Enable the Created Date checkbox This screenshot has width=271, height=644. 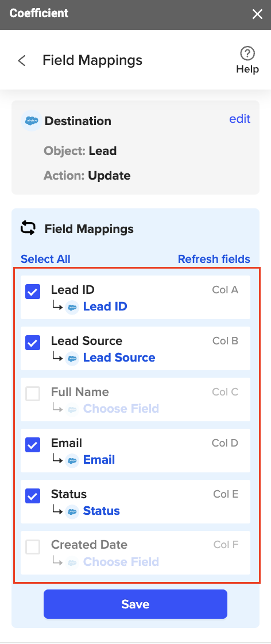(33, 546)
